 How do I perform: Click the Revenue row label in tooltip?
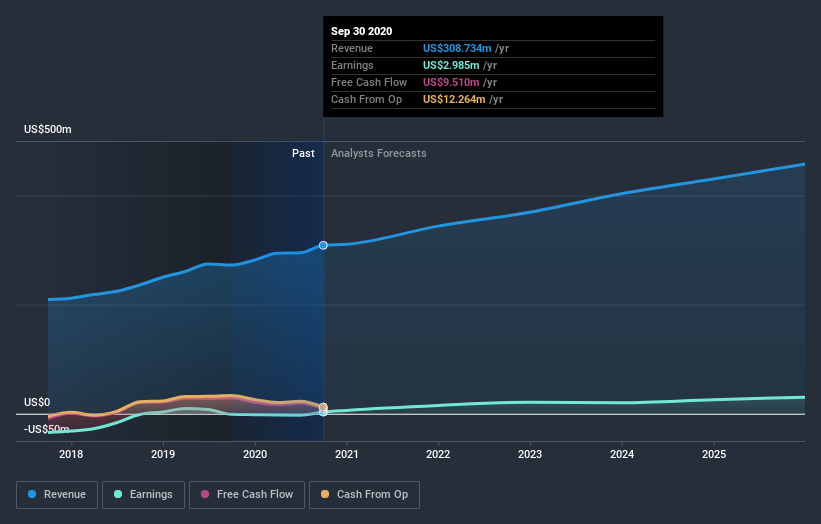click(x=352, y=48)
